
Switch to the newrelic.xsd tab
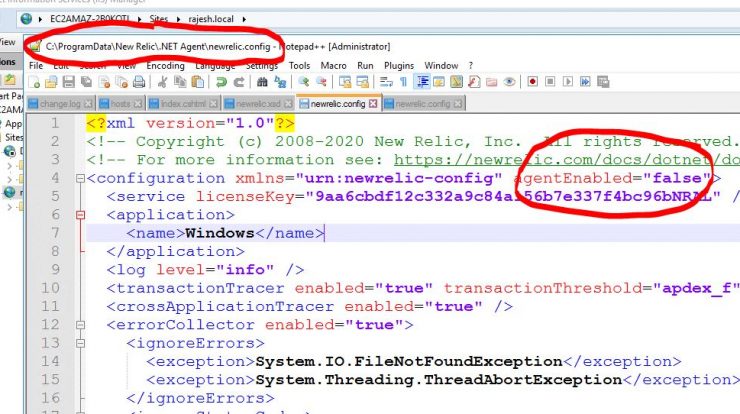pos(259,103)
